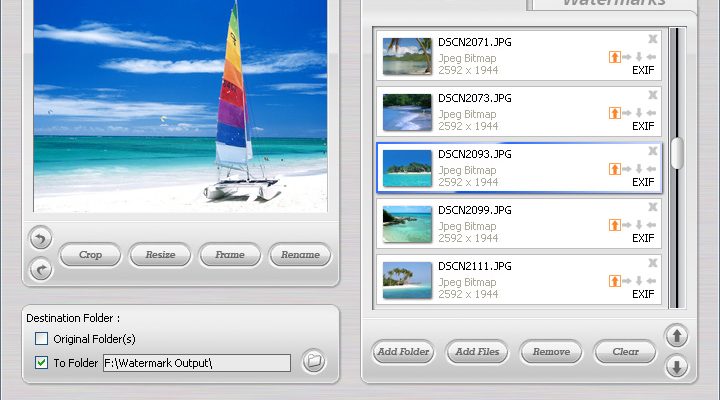
Task: Set DSCN2099.JPG orientation to upright orange arrow
Action: [x=614, y=225]
